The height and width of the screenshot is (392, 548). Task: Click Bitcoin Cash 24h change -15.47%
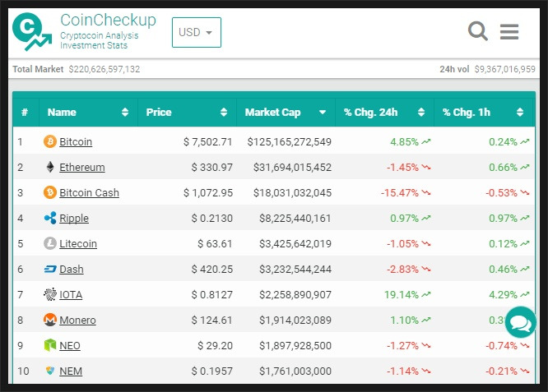(399, 192)
